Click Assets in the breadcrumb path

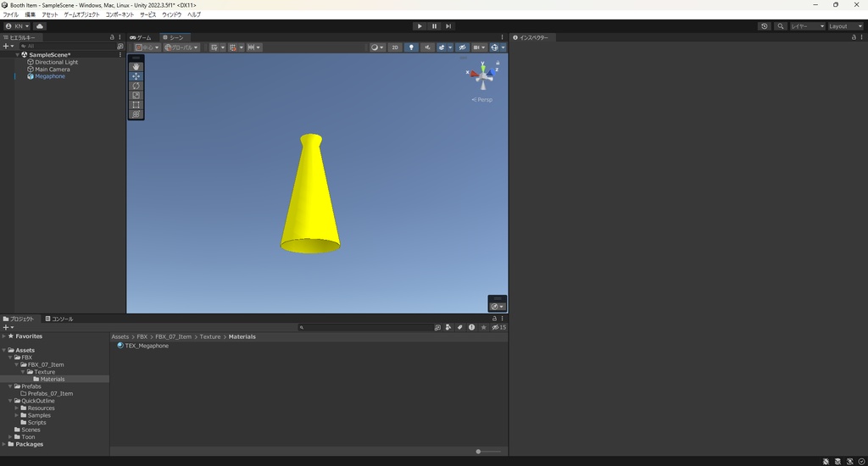click(120, 336)
